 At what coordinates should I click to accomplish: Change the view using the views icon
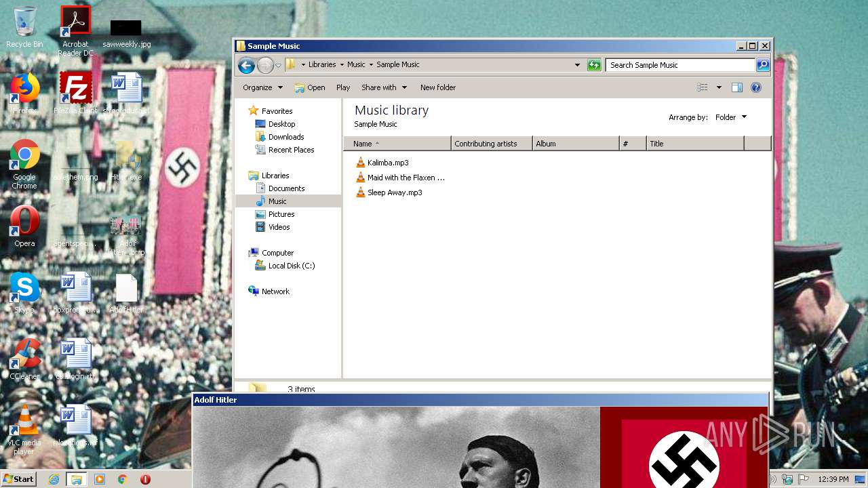coord(703,87)
